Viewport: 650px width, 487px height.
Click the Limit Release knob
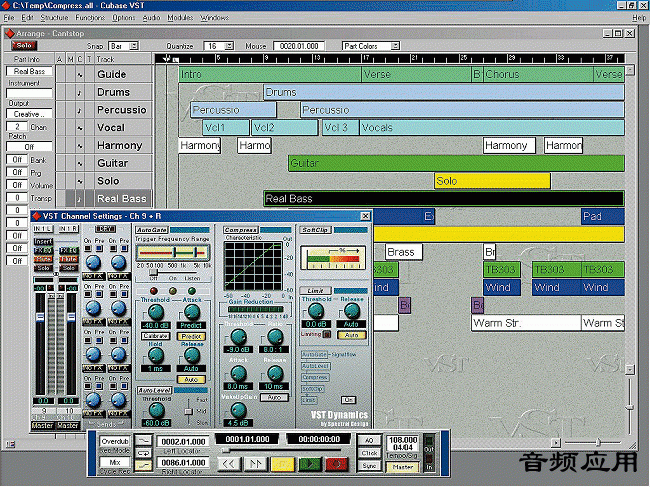(x=352, y=311)
